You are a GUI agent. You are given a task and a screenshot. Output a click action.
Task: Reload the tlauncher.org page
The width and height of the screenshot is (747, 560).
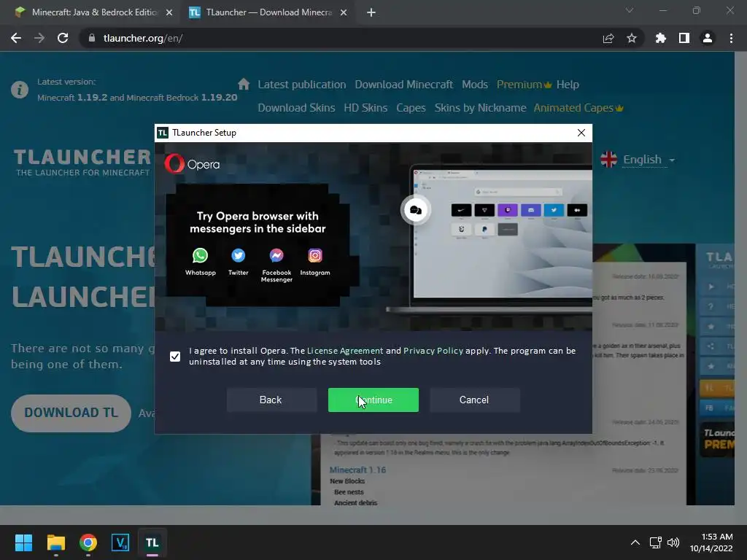[x=63, y=38]
